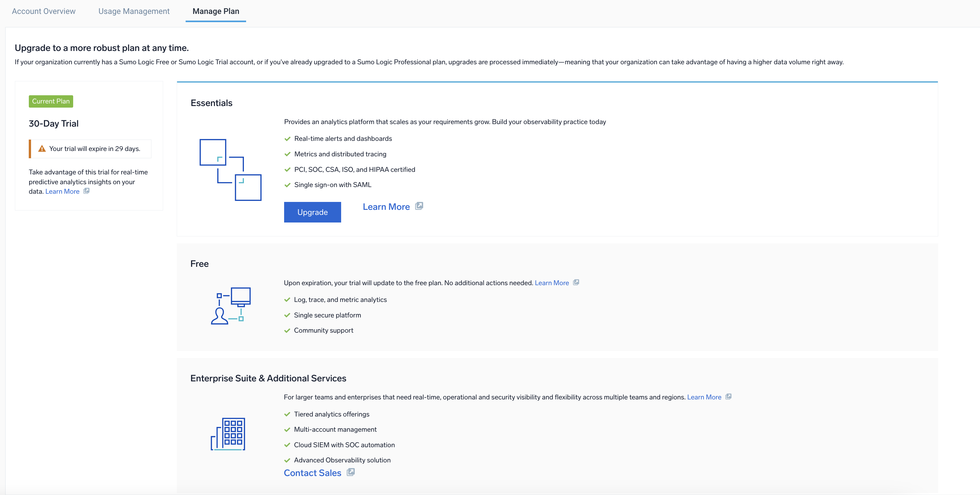Click 'Real-time alerts and dashboards' feature text
The width and height of the screenshot is (980, 495).
pyautogui.click(x=343, y=139)
